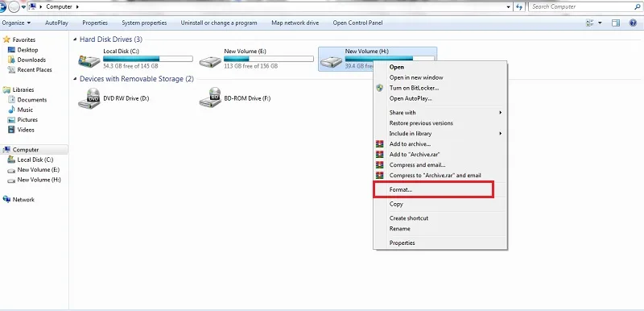Toggle the preview pane icon
This screenshot has height=311, width=644.
tap(615, 23)
